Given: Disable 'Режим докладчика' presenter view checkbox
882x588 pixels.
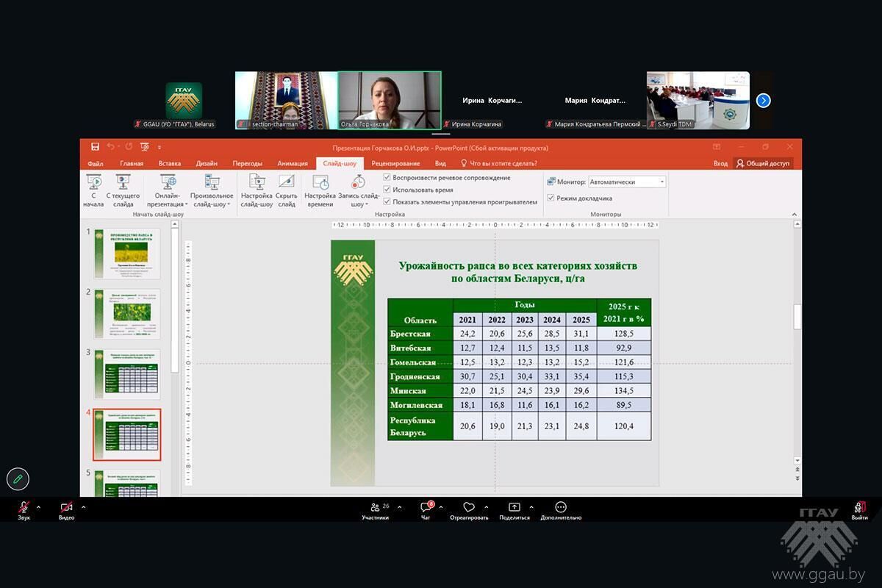Looking at the screenshot, I should click(x=551, y=198).
